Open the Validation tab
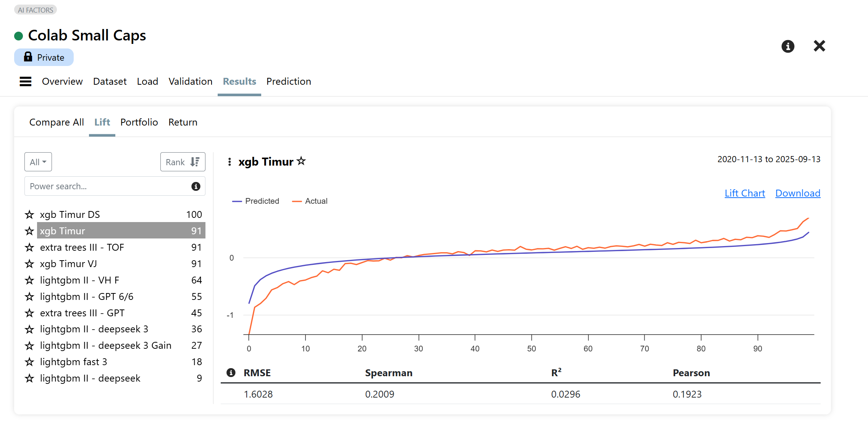This screenshot has height=422, width=868. [x=190, y=82]
